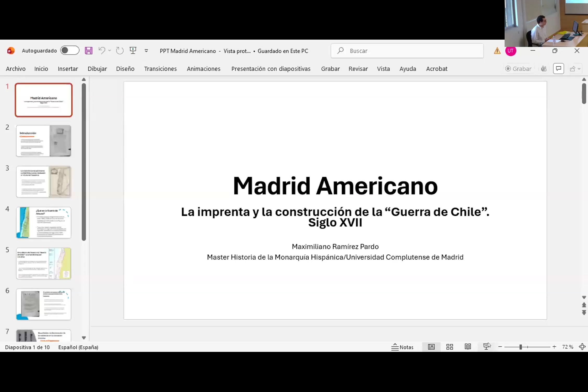Switch to Slide Sorter view icon
The width and height of the screenshot is (588, 392).
pos(450,347)
